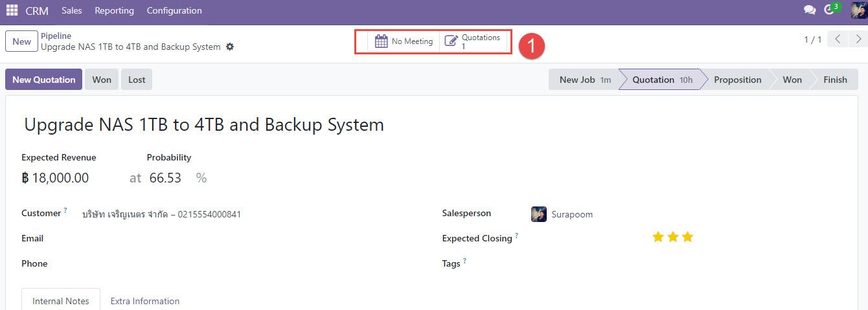
Task: Open the apps grid menu icon
Action: coord(12,10)
